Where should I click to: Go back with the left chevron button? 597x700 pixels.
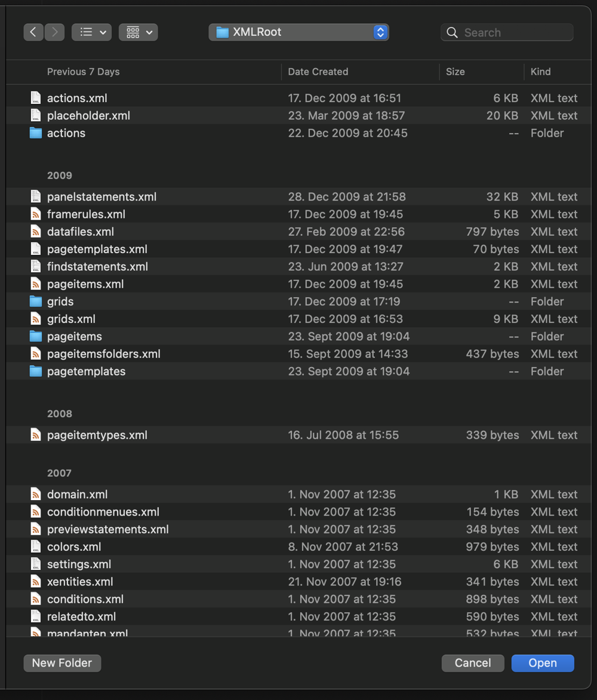(33, 32)
